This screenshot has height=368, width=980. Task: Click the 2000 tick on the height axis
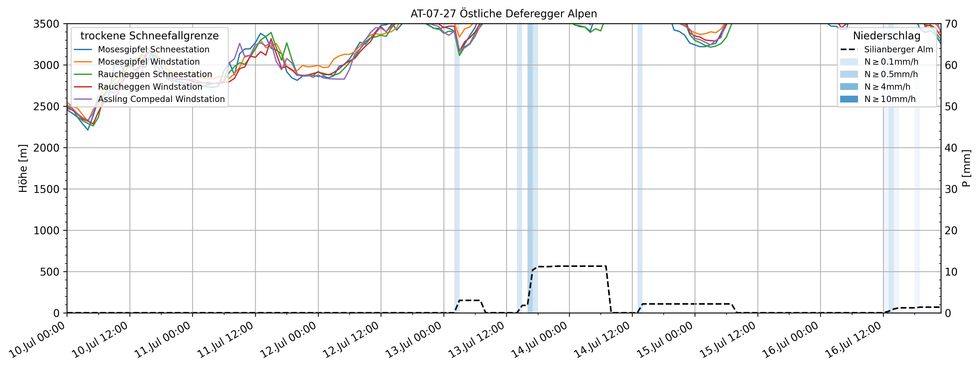pyautogui.click(x=46, y=148)
